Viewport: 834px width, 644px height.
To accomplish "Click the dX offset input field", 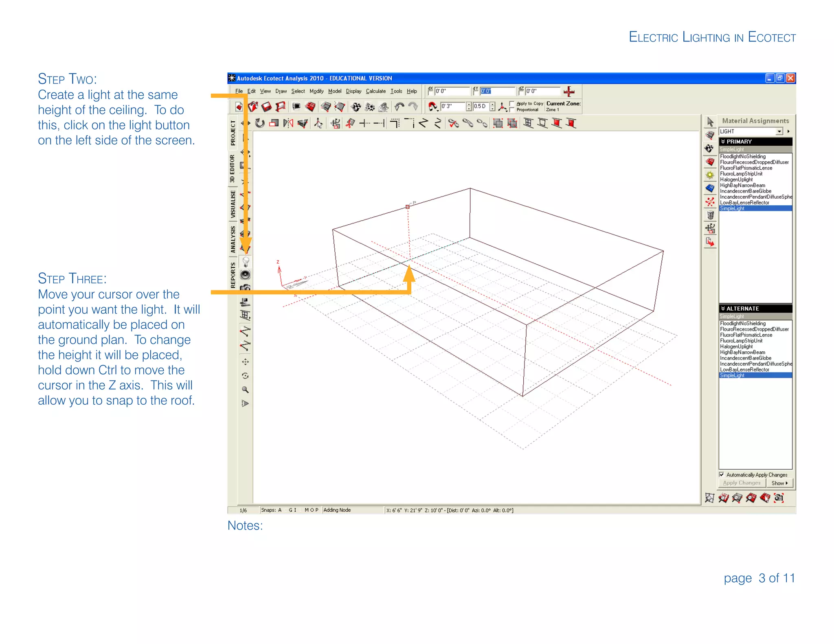I will [x=451, y=91].
